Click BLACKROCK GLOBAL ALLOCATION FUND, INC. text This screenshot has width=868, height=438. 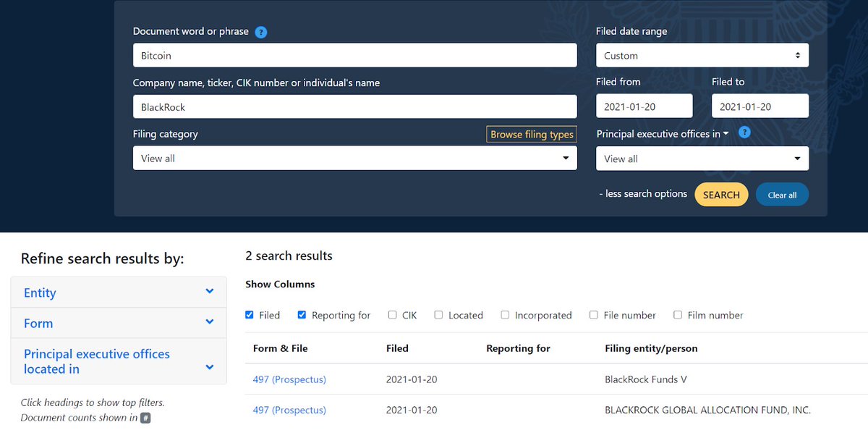(707, 410)
